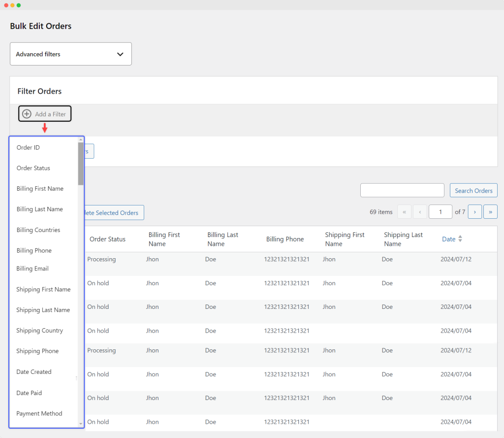Expand the Advanced filters dropdown chevron

coord(120,54)
